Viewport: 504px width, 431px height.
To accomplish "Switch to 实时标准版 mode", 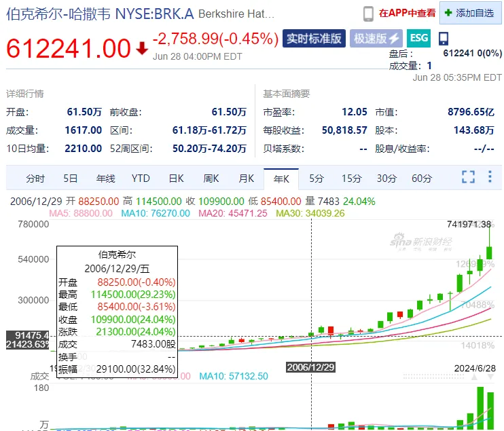I will click(314, 39).
